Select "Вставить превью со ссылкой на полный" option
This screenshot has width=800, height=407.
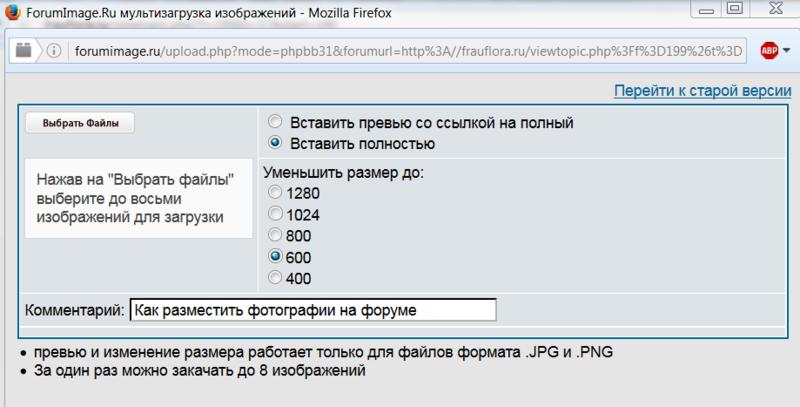274,123
